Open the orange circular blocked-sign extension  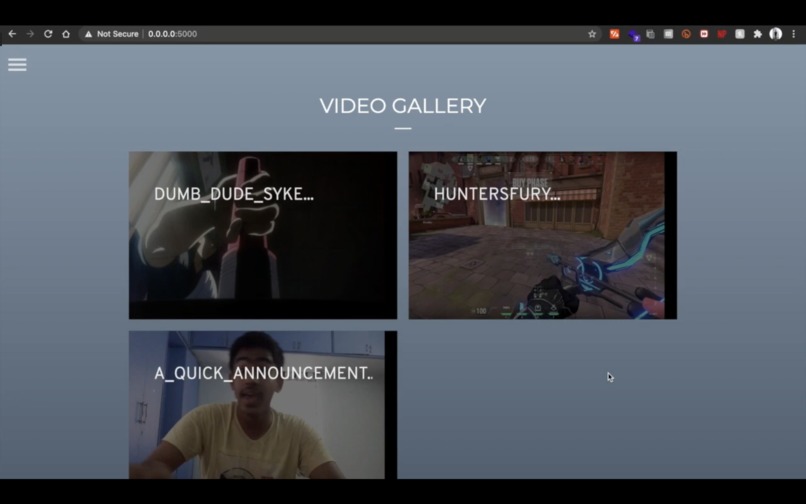click(686, 34)
